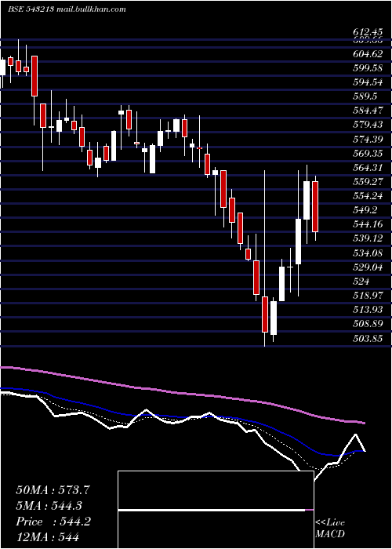Click the 579.43 price label

tap(368, 125)
